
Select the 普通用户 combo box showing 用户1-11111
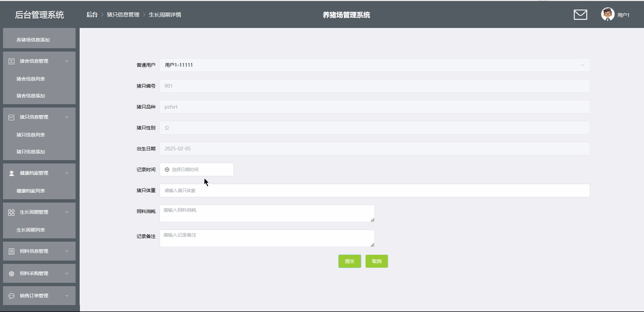(x=374, y=65)
